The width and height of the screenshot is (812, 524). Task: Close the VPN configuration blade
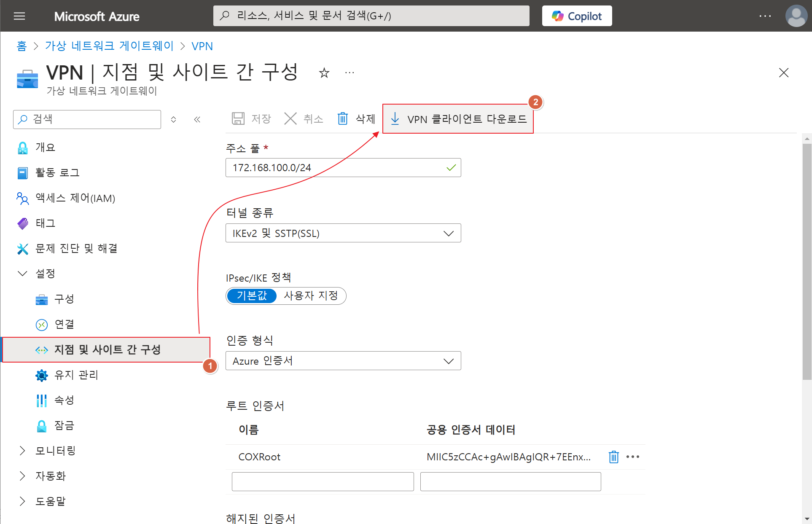click(783, 73)
